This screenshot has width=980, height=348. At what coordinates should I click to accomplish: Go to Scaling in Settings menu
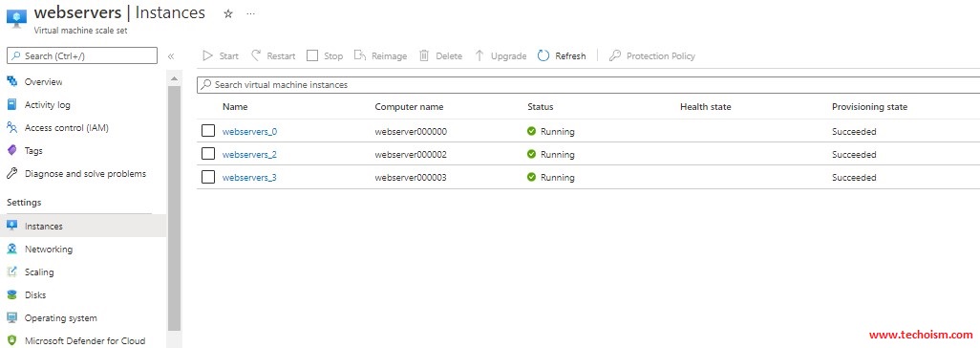[39, 272]
